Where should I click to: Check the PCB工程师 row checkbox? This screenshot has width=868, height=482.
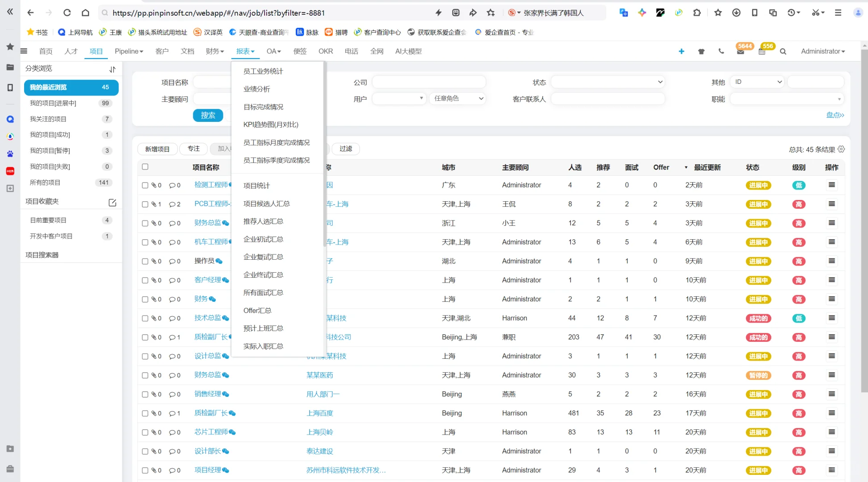(x=145, y=204)
